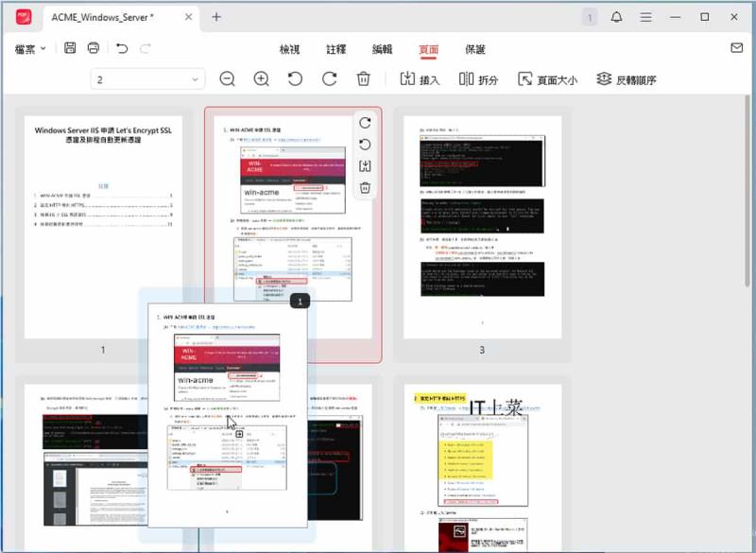Zoom out of the page thumbnails
Image resolution: width=756 pixels, height=553 pixels.
click(227, 79)
